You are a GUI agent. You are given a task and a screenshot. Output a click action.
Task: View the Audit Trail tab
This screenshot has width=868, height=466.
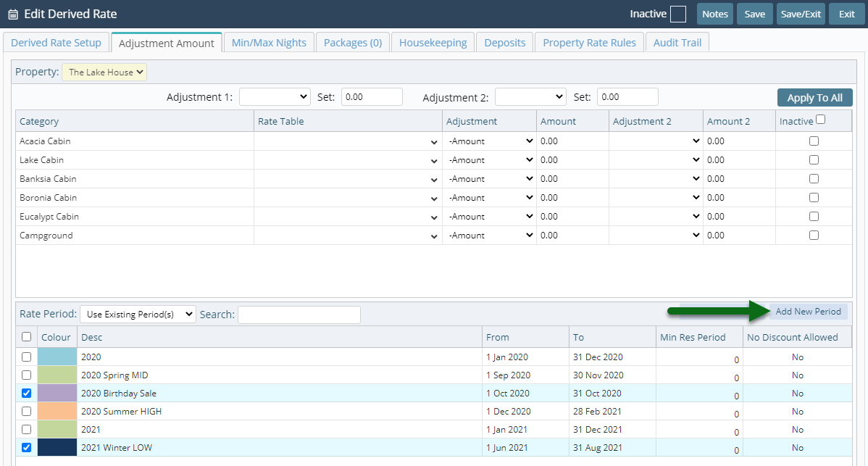point(677,43)
